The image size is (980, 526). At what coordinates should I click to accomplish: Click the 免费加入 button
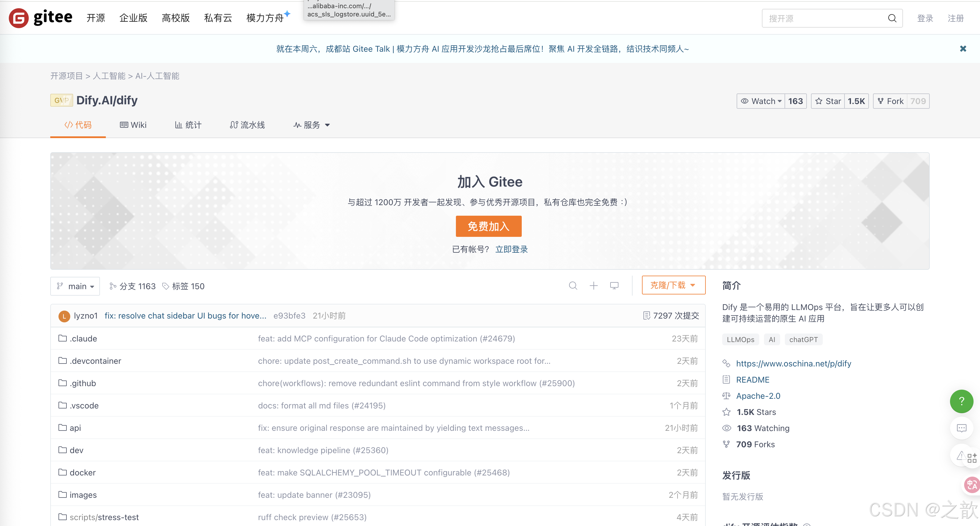[x=489, y=226]
